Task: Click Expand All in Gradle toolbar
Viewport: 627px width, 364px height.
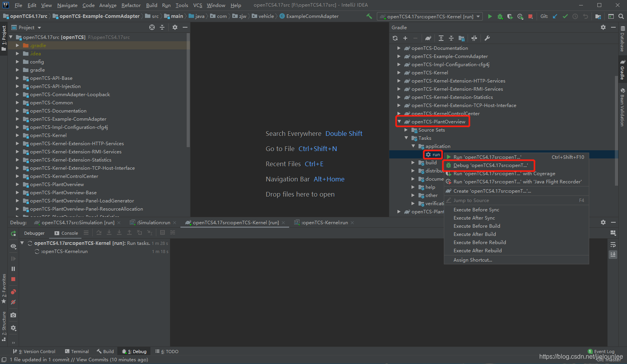Action: pos(441,38)
